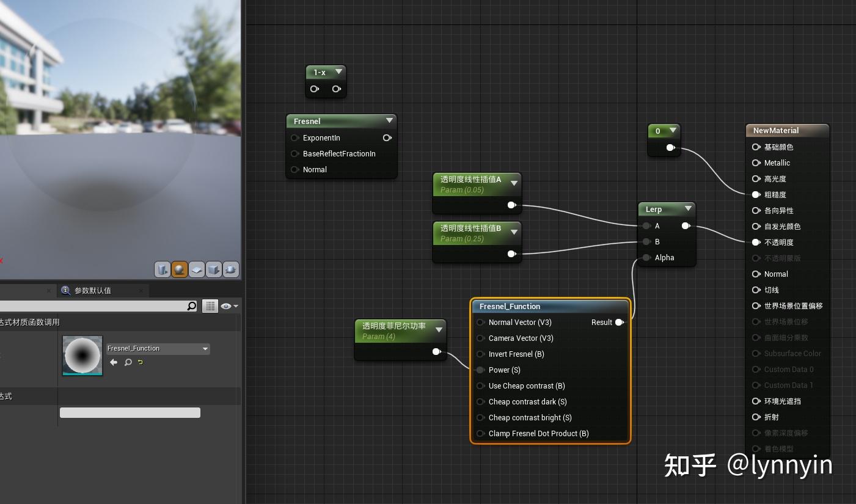Switch preview shape to the plane mesh
The width and height of the screenshot is (856, 504).
[197, 269]
